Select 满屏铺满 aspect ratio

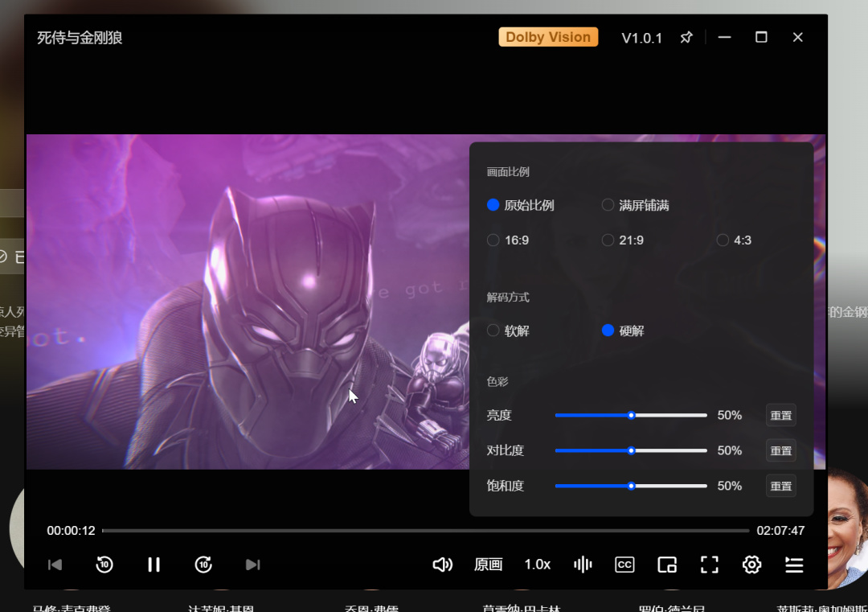tap(636, 205)
